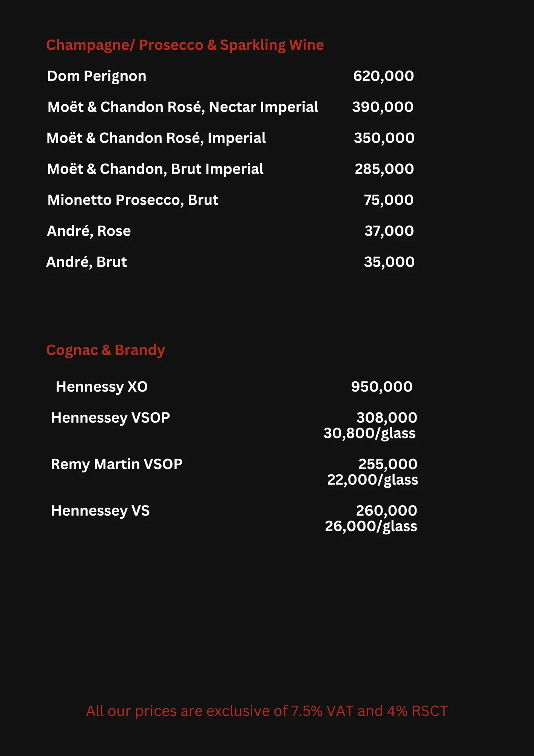Image resolution: width=534 pixels, height=756 pixels.
Task: Select the 30,800/glass price
Action: (370, 434)
